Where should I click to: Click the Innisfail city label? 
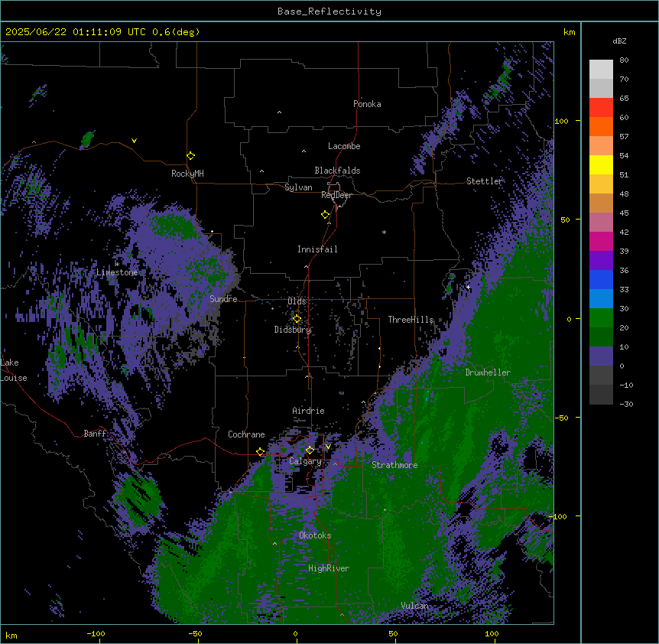(317, 249)
